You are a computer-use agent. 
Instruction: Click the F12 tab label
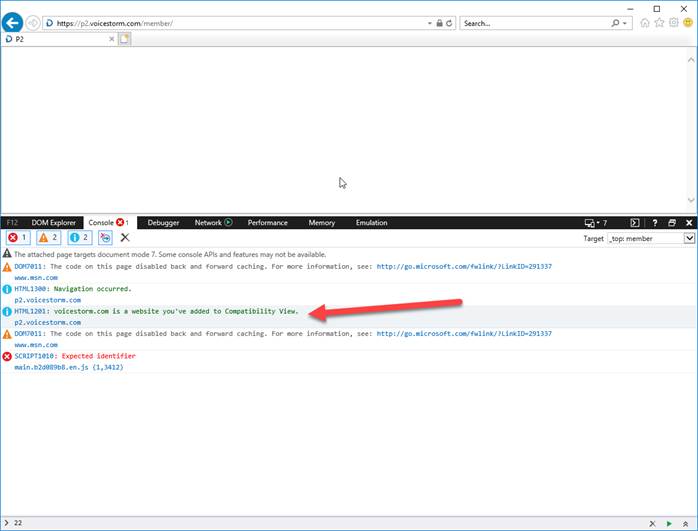[x=12, y=223]
